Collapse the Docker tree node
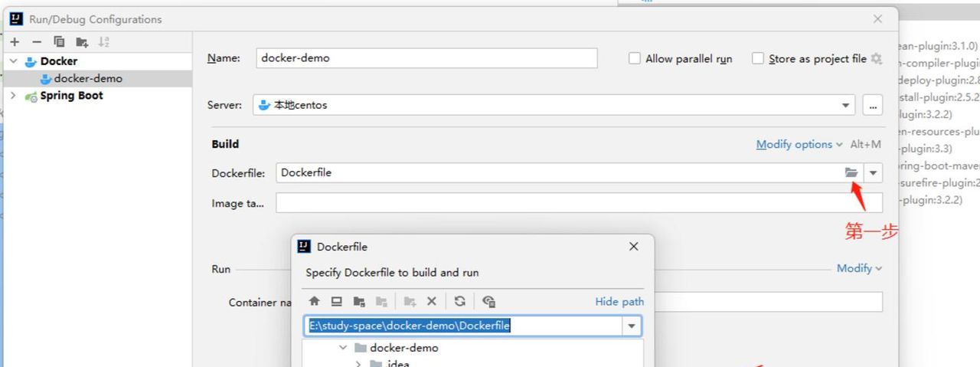Screen dimensions: 980x367 [13, 61]
